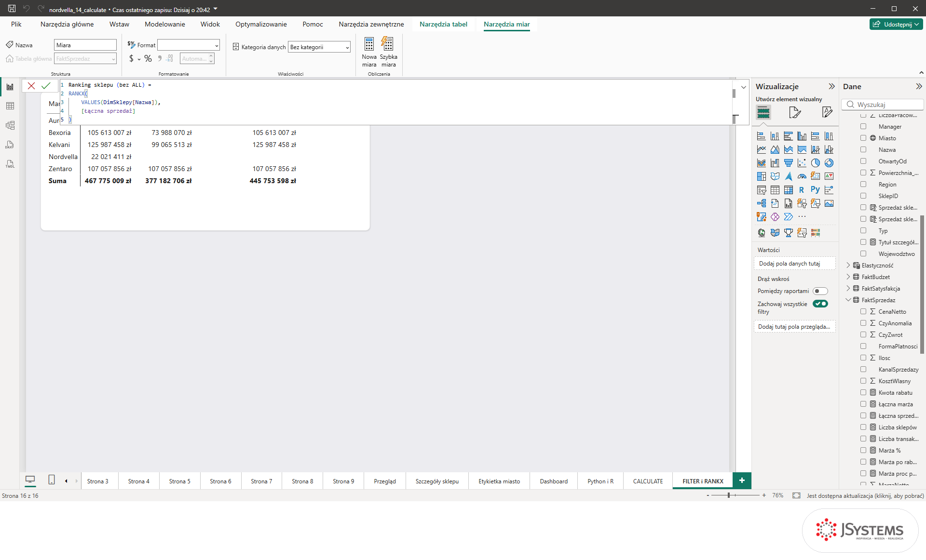926x560 pixels.
Task: Add a new page with plus button
Action: (742, 480)
